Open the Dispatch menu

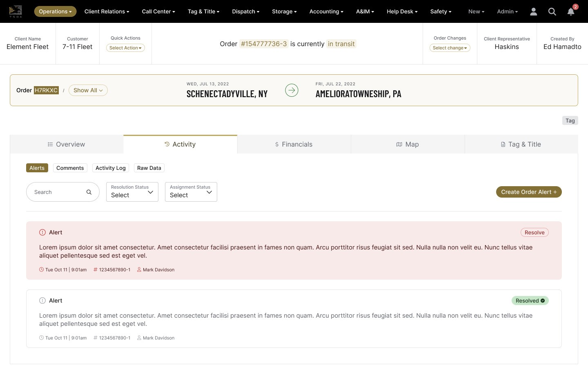245,11
